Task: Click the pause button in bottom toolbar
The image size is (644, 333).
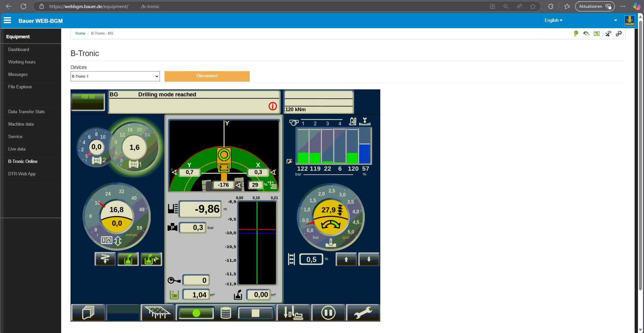Action: pos(328,313)
